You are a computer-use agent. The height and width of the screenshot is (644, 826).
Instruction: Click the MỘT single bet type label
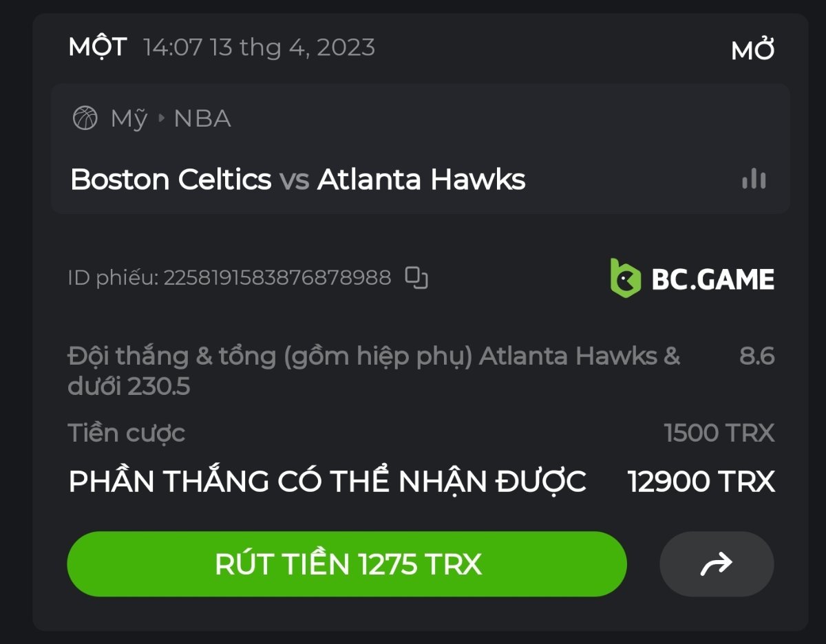click(x=98, y=47)
